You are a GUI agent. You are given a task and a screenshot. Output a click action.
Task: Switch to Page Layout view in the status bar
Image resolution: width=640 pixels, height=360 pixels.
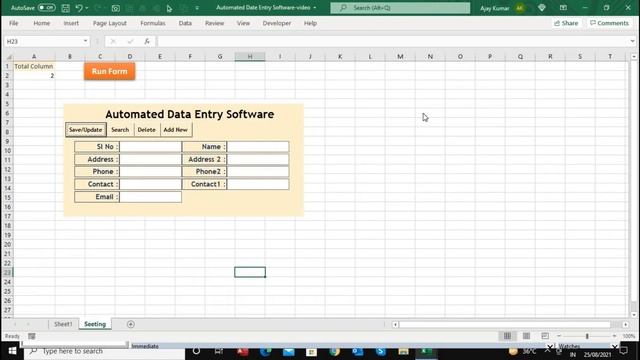click(526, 336)
